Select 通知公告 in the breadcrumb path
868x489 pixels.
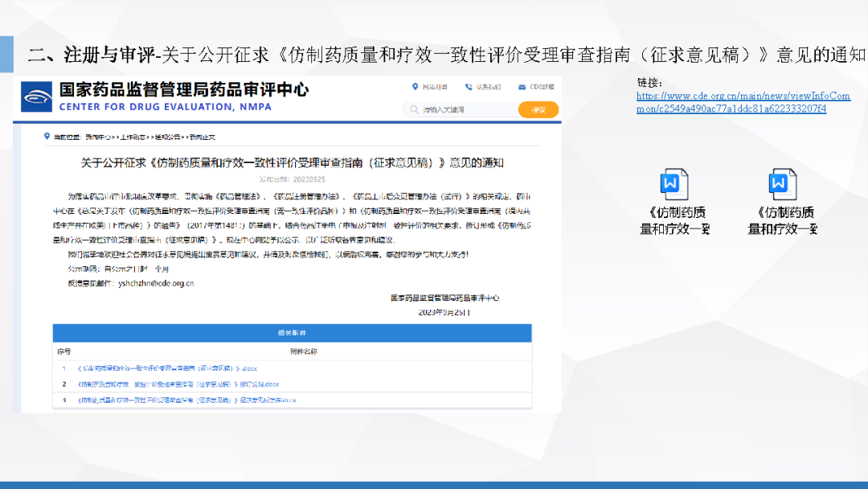click(x=169, y=138)
